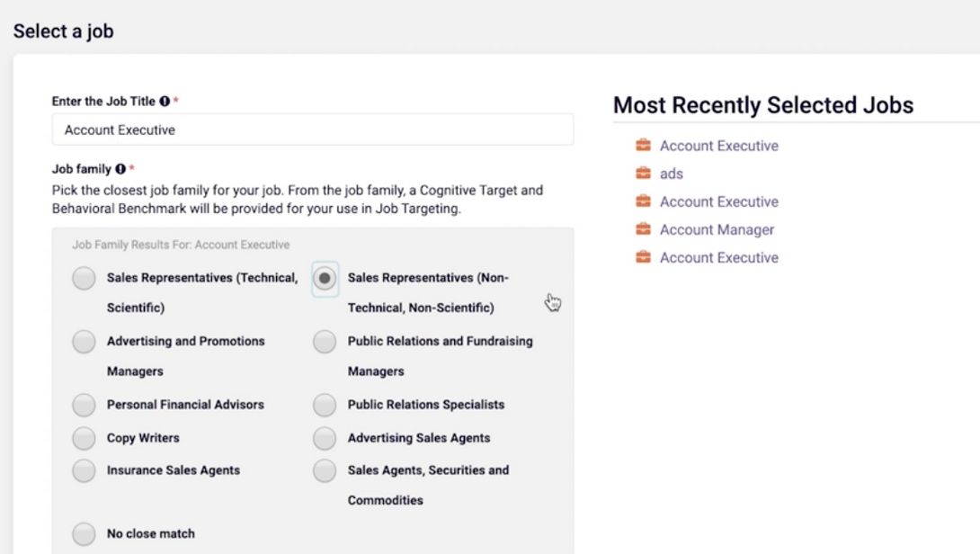980x554 pixels.
Task: Open the Account Manager recent job link
Action: (x=717, y=229)
